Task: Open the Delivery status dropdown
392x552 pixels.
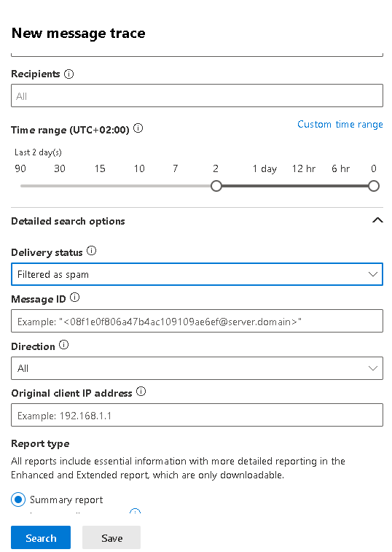Action: click(197, 274)
